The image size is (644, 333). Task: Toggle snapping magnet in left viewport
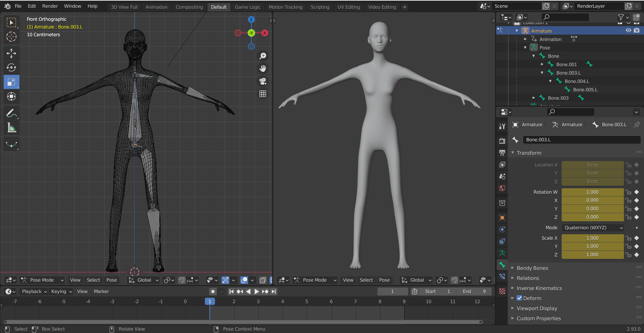[182, 280]
